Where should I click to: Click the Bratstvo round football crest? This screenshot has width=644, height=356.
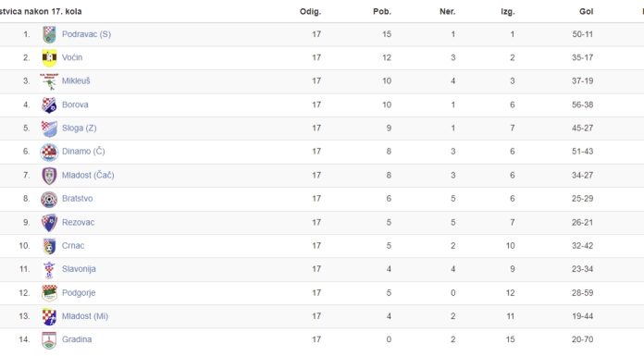click(x=49, y=199)
